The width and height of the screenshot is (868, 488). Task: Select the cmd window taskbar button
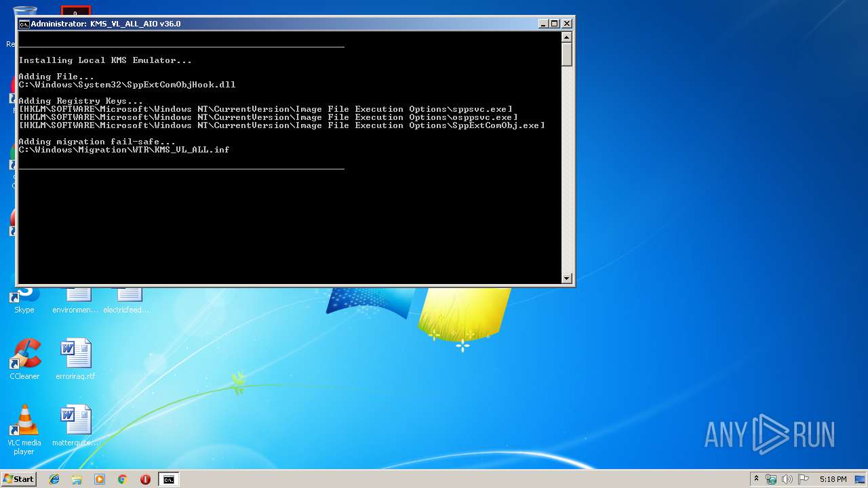168,479
